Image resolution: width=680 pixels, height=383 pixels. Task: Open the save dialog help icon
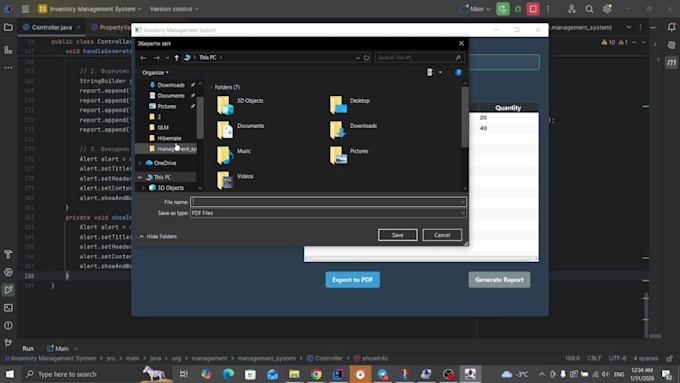click(x=458, y=72)
